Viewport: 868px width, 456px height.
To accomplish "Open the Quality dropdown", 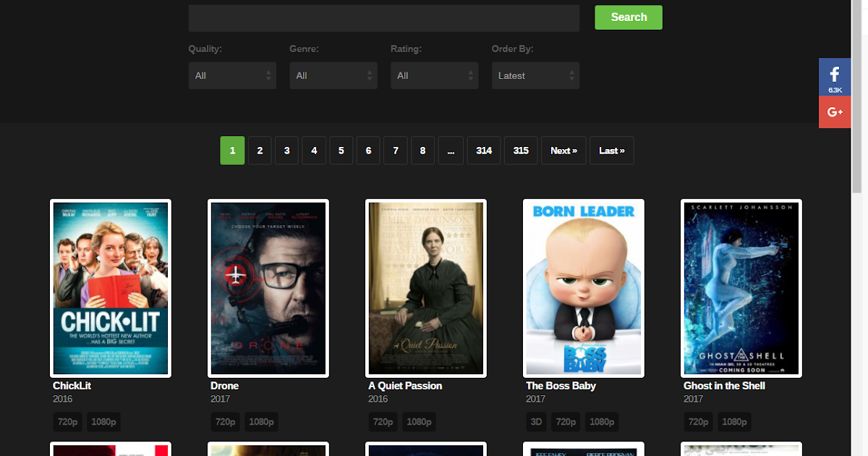I will tap(232, 75).
